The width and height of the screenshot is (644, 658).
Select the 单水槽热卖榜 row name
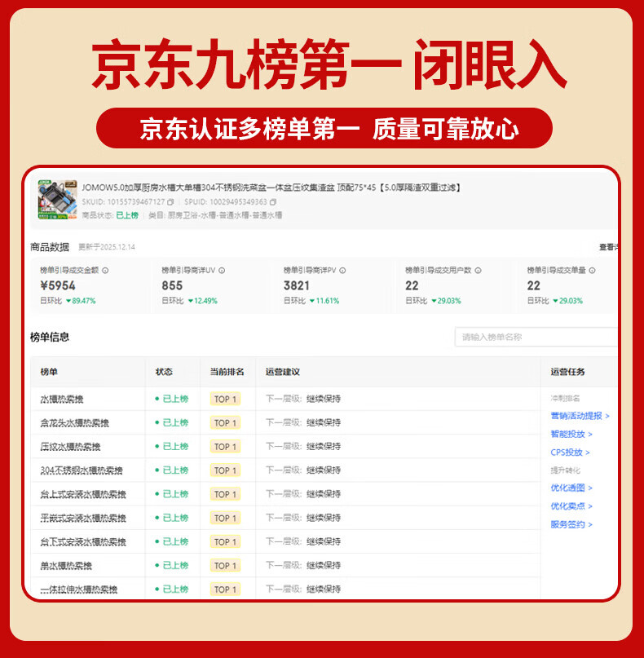pos(66,566)
